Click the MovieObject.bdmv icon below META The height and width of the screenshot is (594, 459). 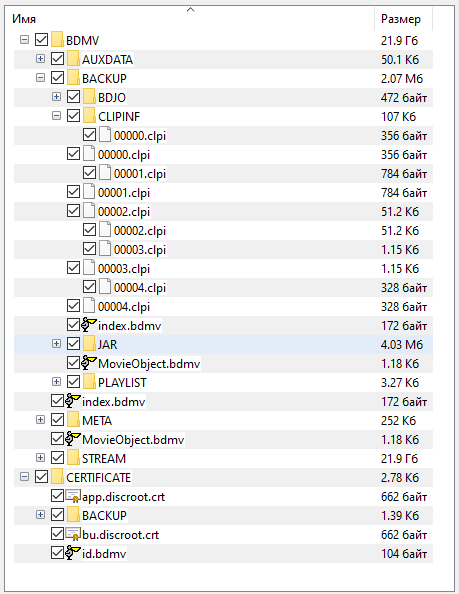73,439
